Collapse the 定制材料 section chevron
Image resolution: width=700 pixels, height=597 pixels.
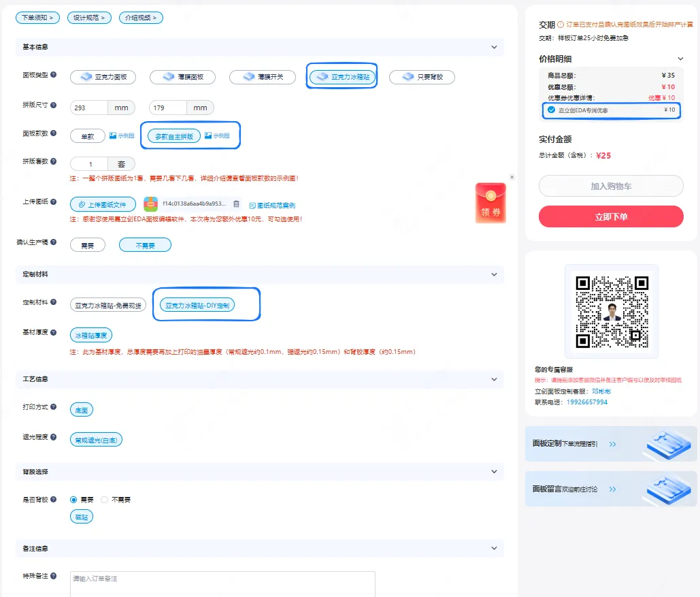click(495, 274)
